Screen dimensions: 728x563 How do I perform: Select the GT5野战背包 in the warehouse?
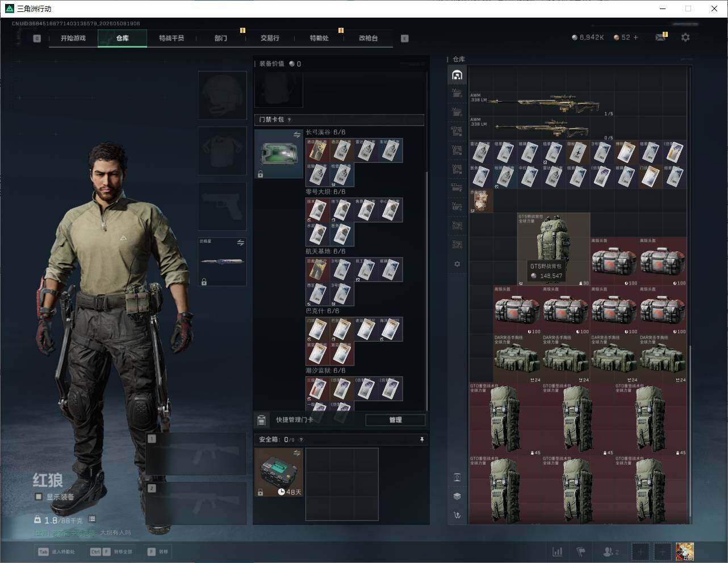click(554, 249)
